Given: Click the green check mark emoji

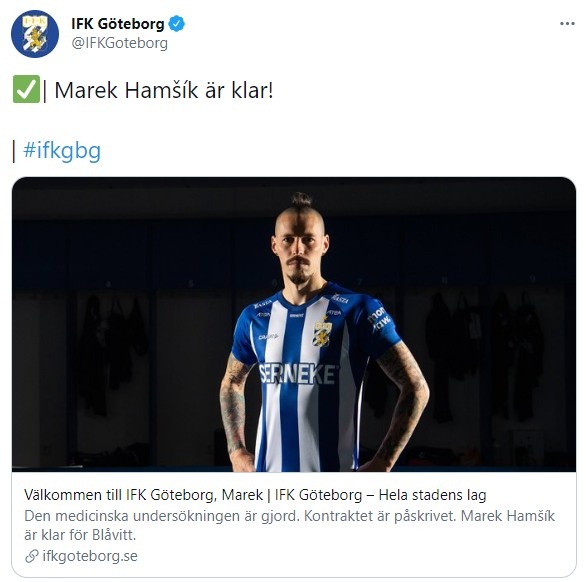Looking at the screenshot, I should click(x=26, y=89).
